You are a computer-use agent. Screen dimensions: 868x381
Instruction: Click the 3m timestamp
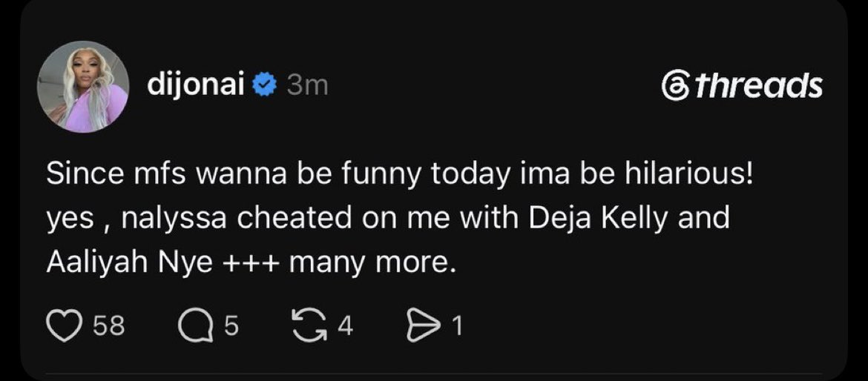point(307,86)
